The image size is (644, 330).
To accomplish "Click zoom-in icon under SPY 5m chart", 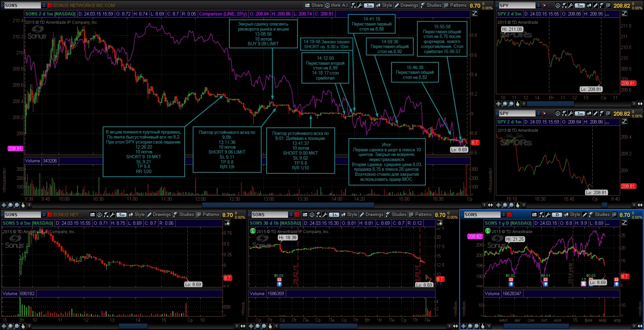I will 505,104.
